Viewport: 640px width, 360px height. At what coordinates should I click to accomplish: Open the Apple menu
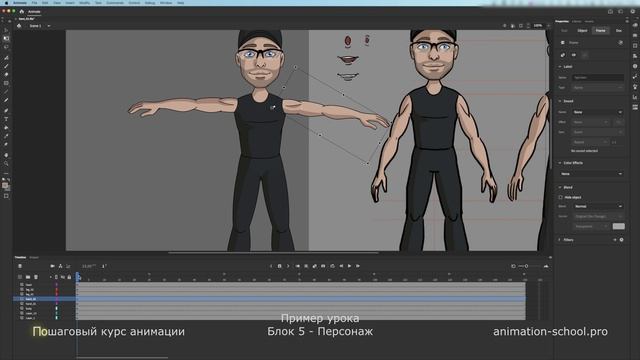(x=6, y=3)
